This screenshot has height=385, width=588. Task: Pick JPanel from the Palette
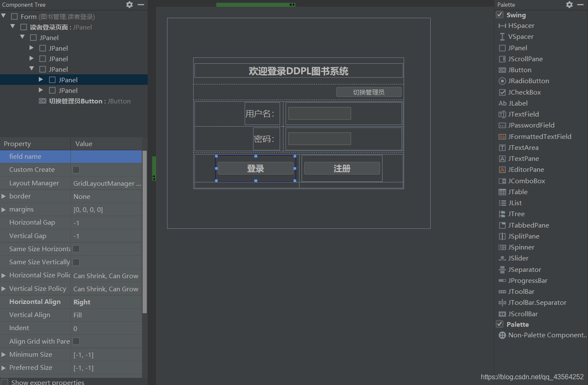click(513, 48)
